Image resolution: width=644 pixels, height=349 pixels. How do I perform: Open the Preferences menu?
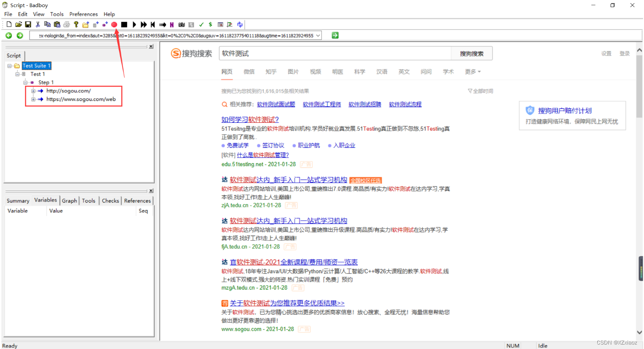click(84, 14)
